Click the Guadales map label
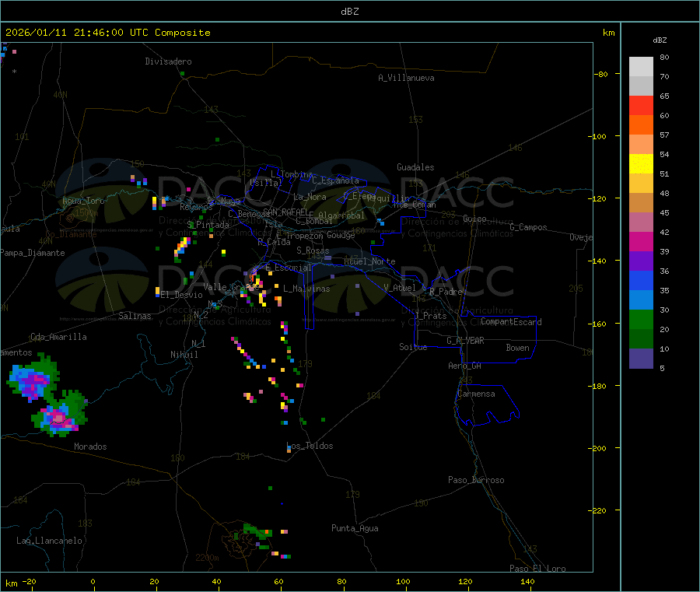 (415, 167)
